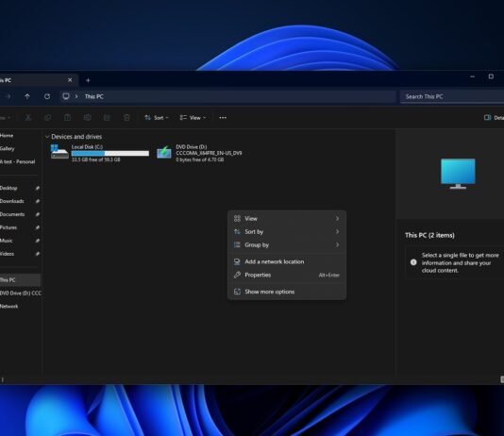The height and width of the screenshot is (436, 504).
Task: Click the Rename icon in toolbar
Action: point(87,118)
